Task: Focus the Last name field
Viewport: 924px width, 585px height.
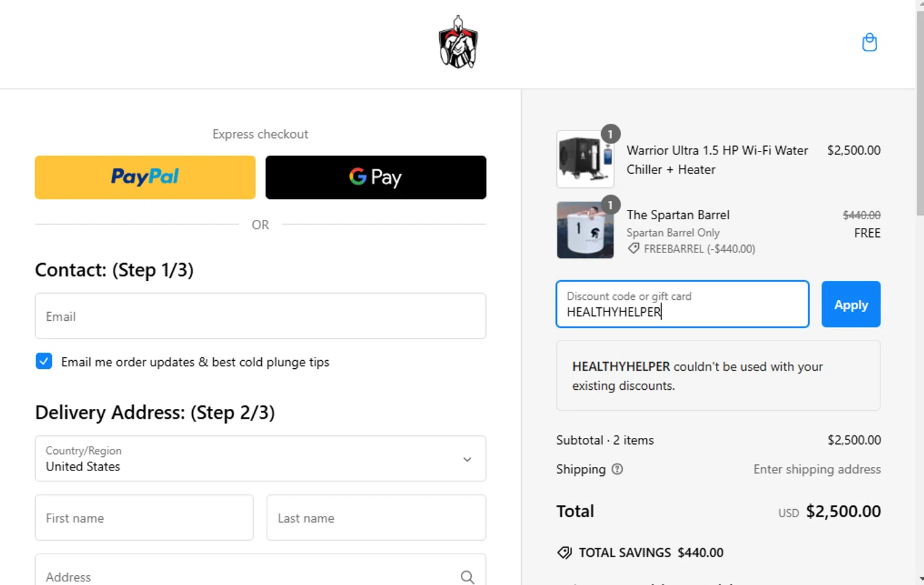Action: click(x=376, y=518)
